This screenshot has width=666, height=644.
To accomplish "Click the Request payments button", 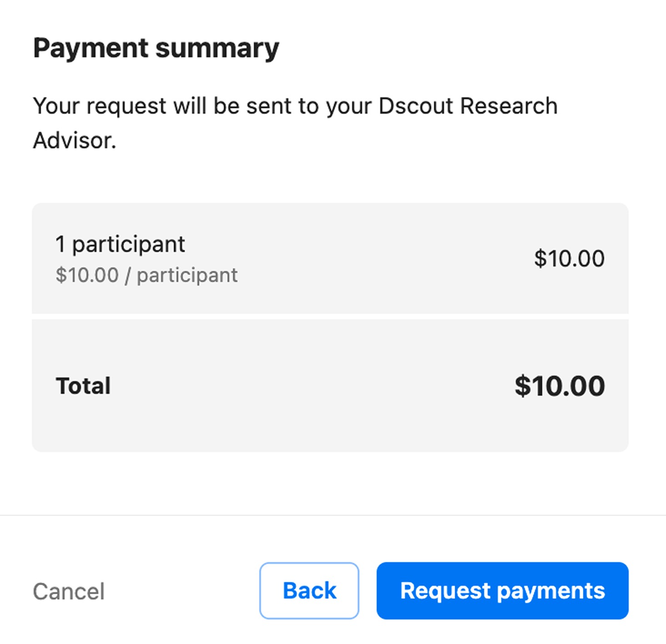I will [502, 590].
